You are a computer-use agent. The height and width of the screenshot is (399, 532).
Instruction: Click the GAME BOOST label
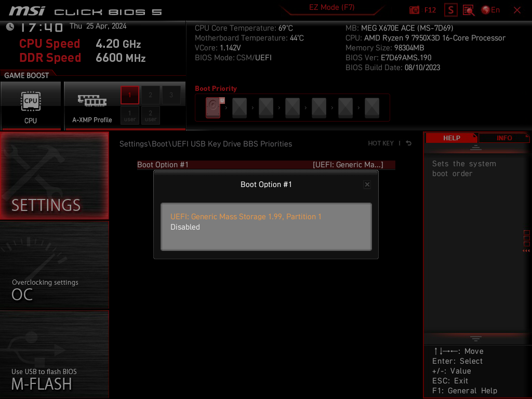(26, 75)
